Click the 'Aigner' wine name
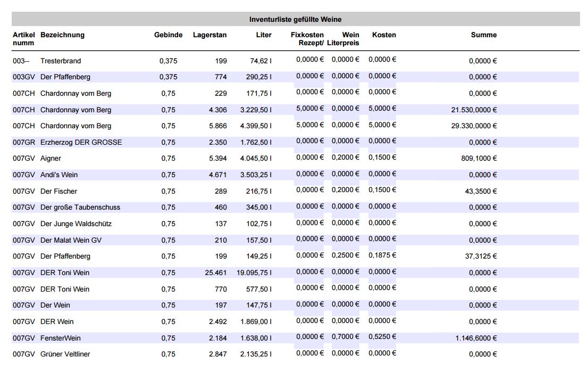Image resolution: width=588 pixels, height=365 pixels. (x=51, y=159)
